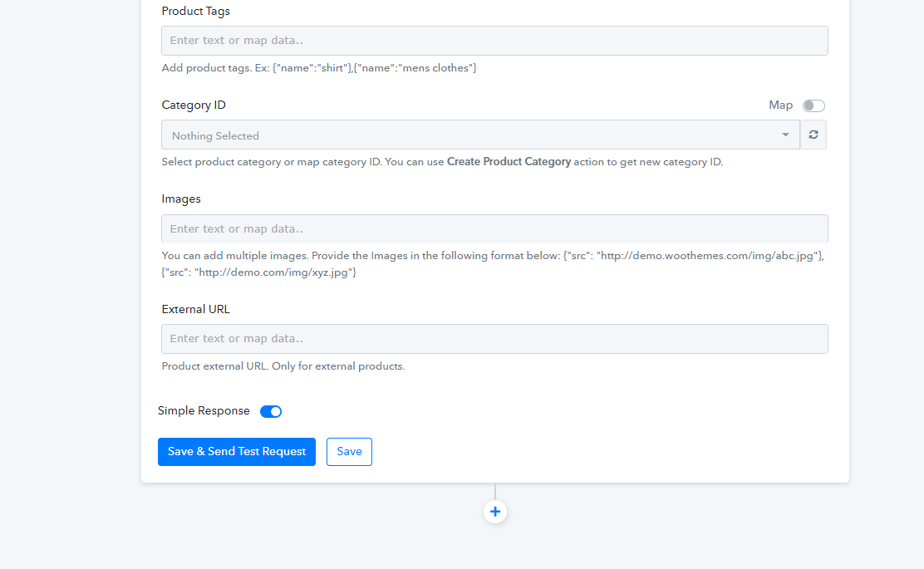Open the Category ID dropdown

coord(480,135)
